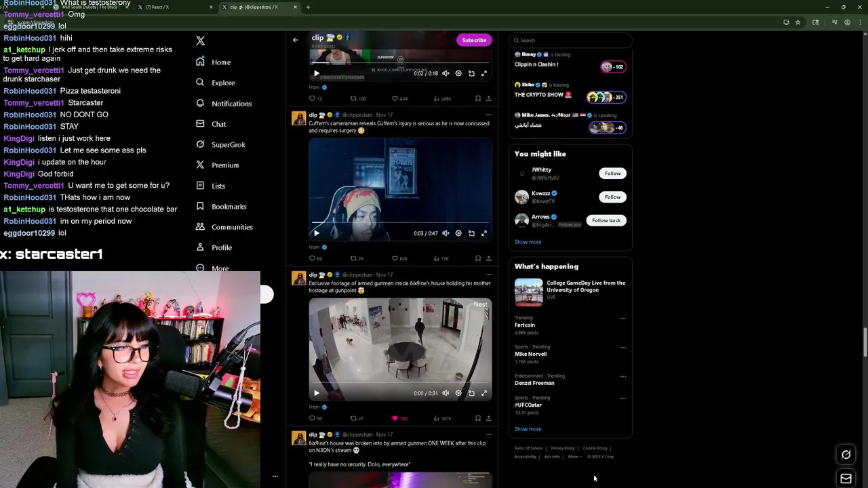Bookmark the 6ix9ine gunmen hostage post
This screenshot has width=868, height=488.
click(x=477, y=418)
